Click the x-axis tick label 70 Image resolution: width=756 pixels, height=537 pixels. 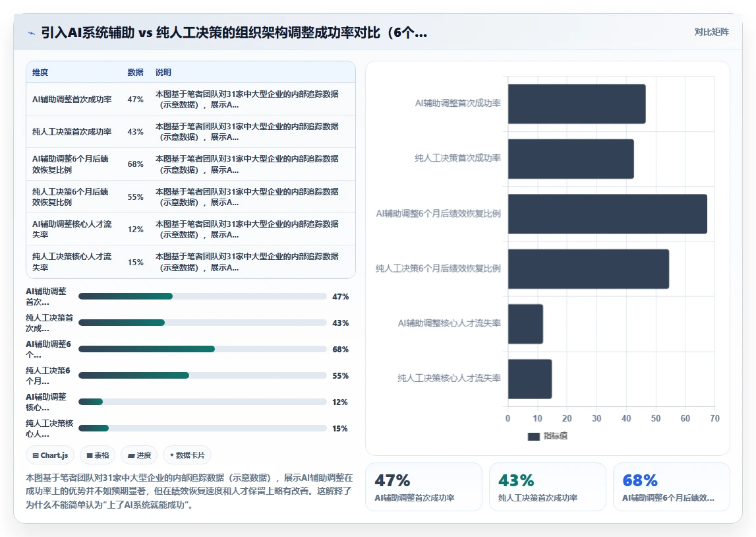[x=714, y=418]
